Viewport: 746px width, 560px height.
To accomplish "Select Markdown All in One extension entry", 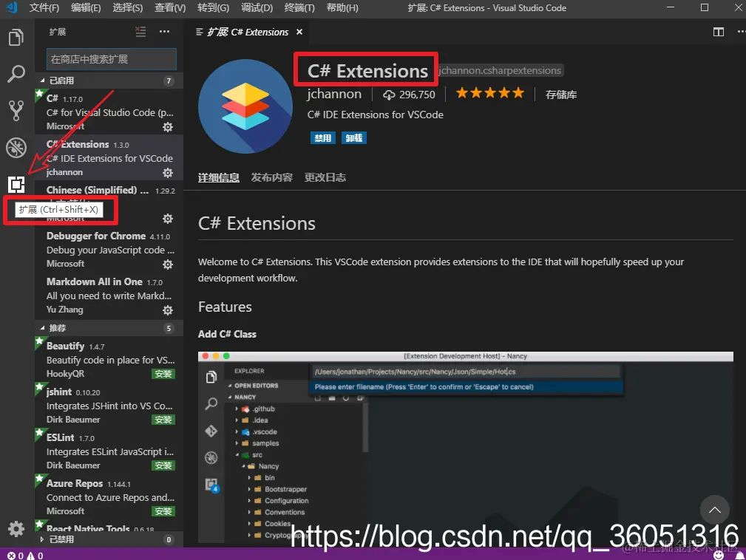I will pyautogui.click(x=109, y=296).
